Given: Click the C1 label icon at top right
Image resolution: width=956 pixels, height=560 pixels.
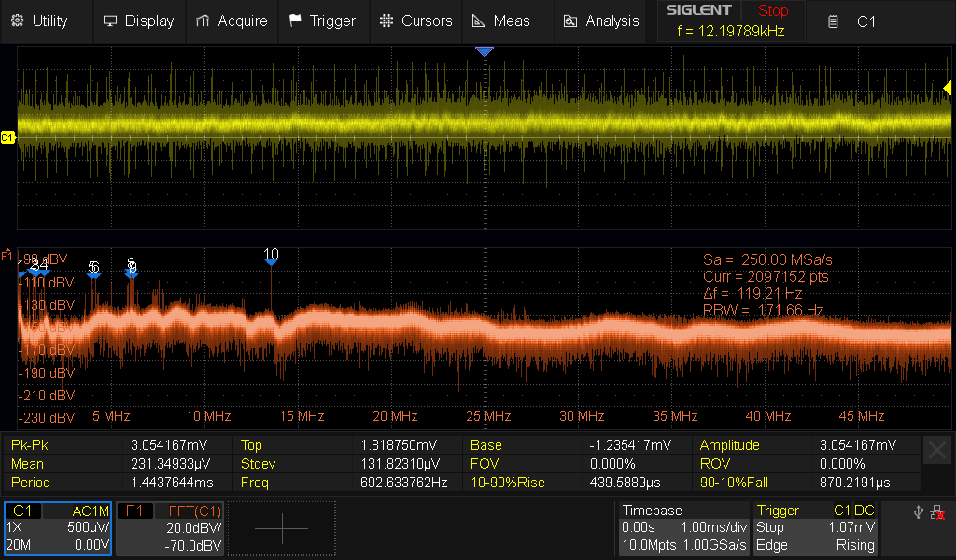Looking at the screenshot, I should 833,21.
